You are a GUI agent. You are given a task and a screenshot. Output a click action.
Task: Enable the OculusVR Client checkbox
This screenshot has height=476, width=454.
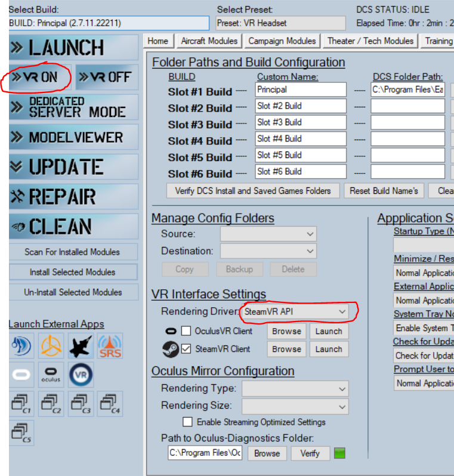[x=186, y=331]
